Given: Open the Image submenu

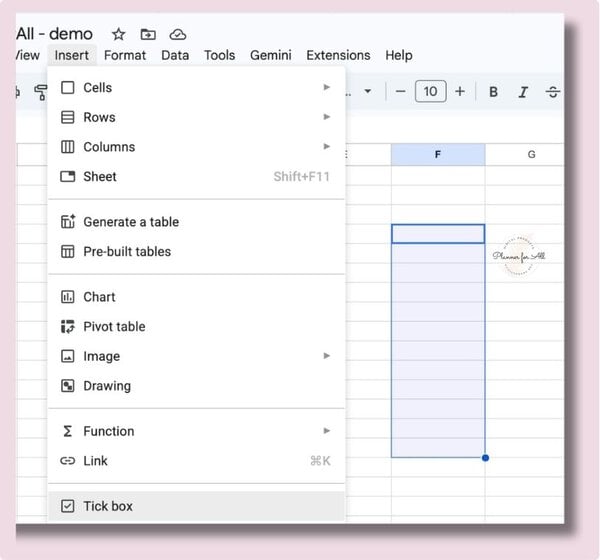Looking at the screenshot, I should tap(196, 356).
